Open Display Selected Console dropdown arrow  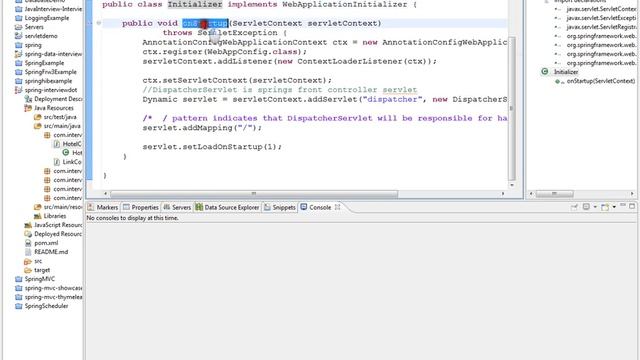595,207
